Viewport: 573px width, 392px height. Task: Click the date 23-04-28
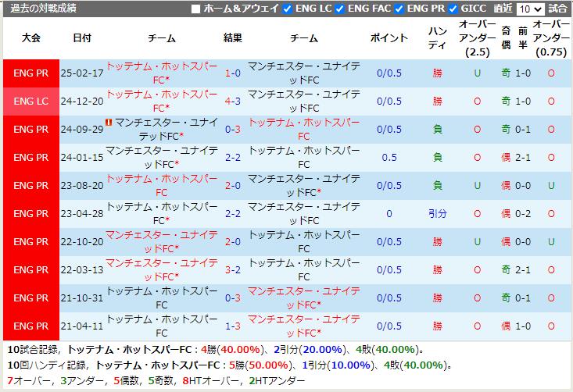(82, 214)
